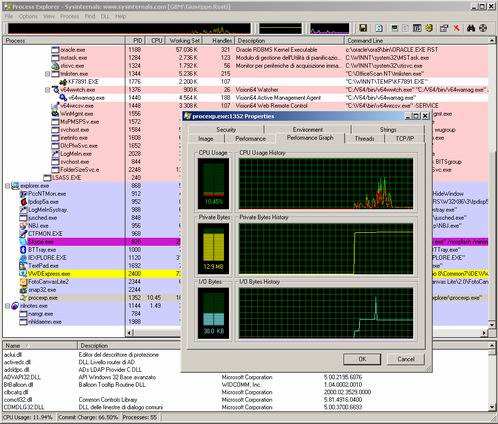Click the 'Commit Charge: 66.50%' status entry
The height and width of the screenshot is (424, 498).
88,417
